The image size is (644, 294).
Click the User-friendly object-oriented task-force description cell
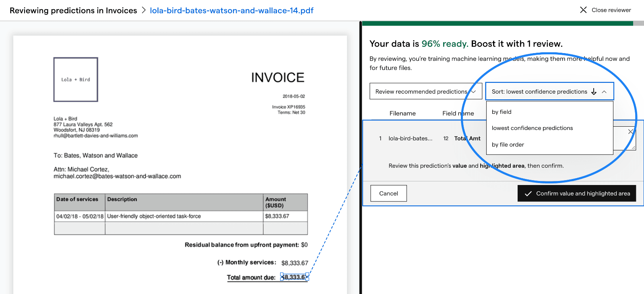pos(184,216)
